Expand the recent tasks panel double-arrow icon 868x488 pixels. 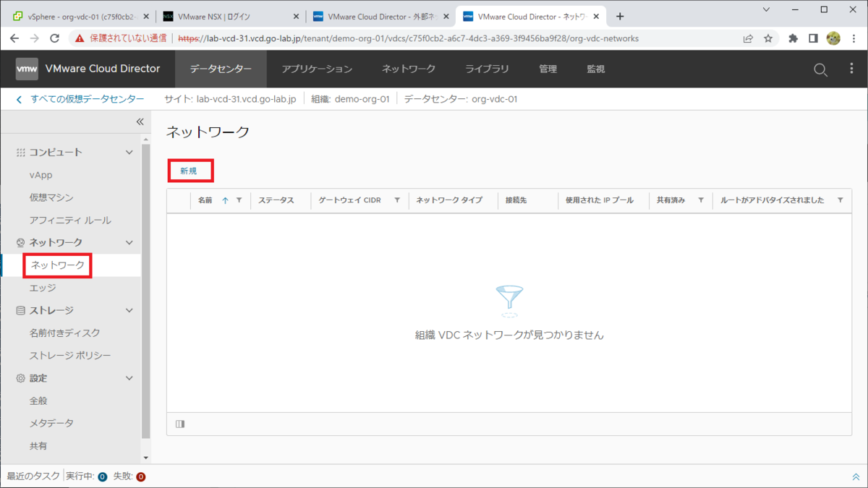point(856,476)
